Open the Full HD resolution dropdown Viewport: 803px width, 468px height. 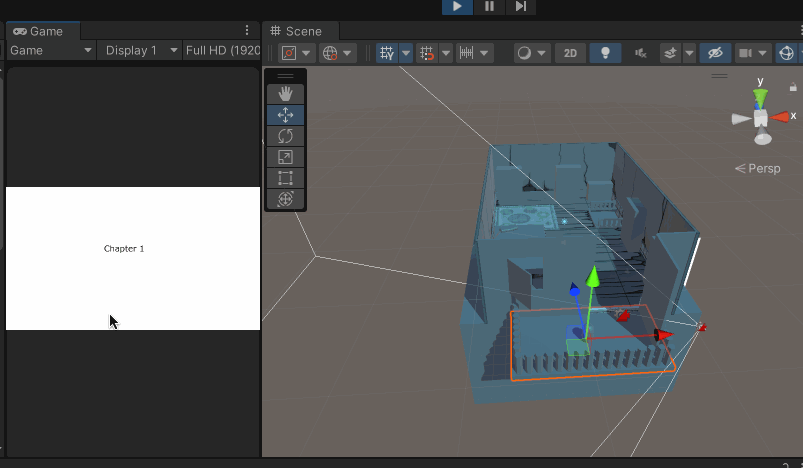click(221, 50)
